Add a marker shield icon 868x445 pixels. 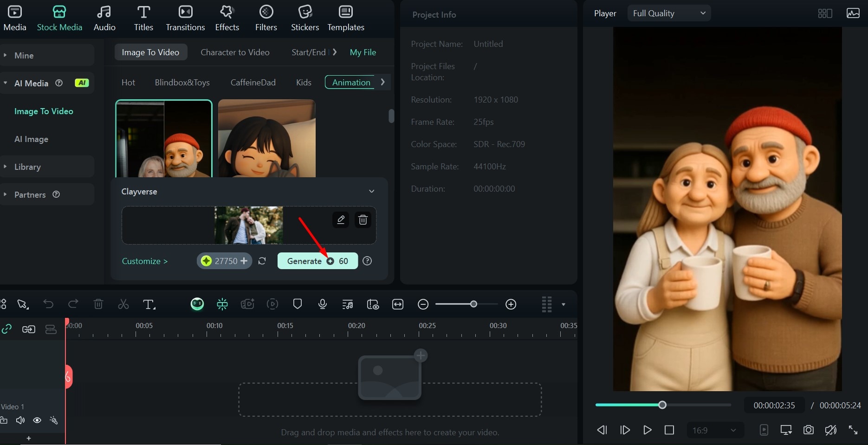298,304
